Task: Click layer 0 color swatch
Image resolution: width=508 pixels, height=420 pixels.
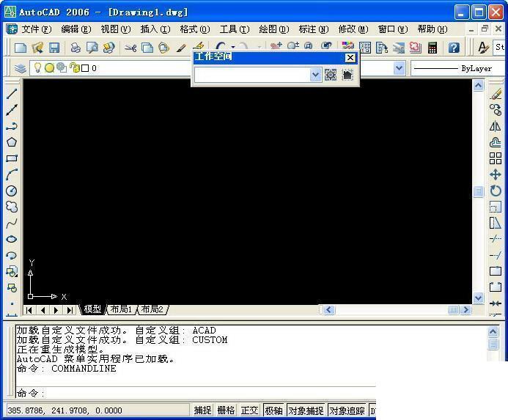Action: pyautogui.click(x=85, y=68)
